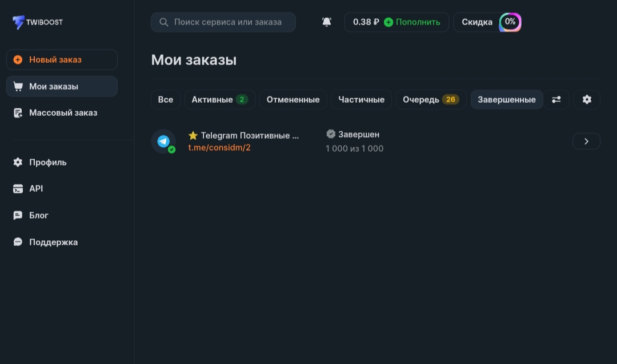The image size is (617, 364).
Task: Click the Twiboost logo
Action: (37, 22)
